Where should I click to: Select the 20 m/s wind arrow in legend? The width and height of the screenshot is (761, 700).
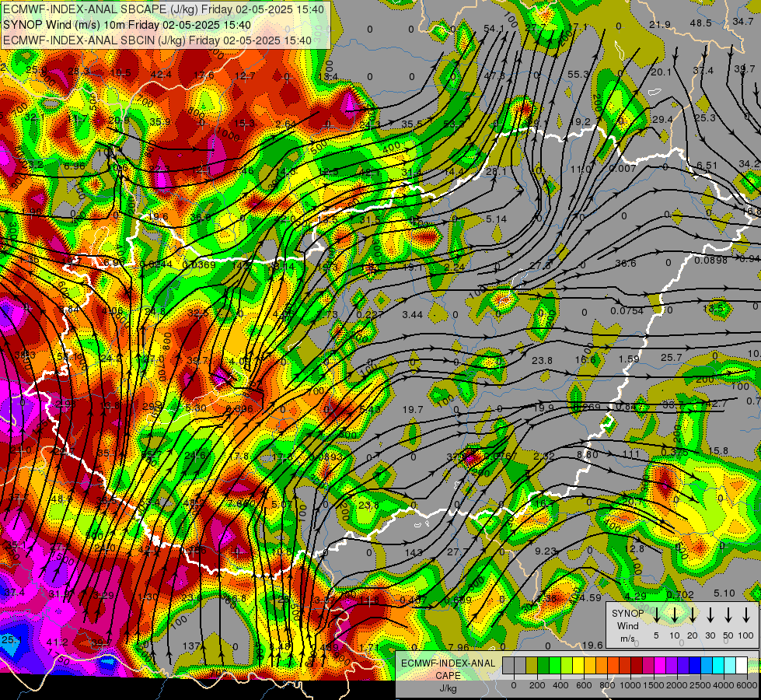tap(693, 615)
